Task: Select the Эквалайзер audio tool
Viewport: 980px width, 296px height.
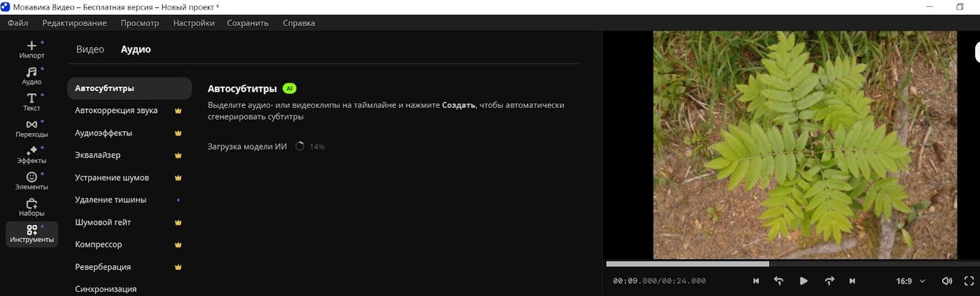Action: [x=98, y=155]
